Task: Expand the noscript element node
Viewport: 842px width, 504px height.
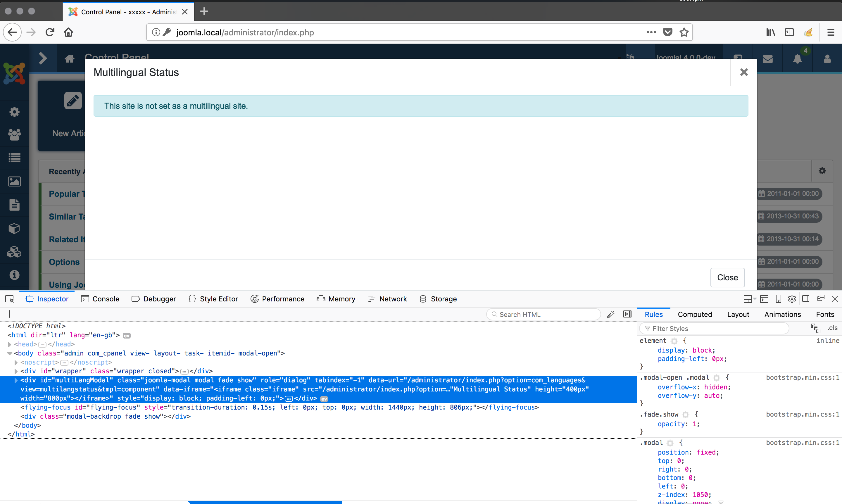Action: click(15, 363)
